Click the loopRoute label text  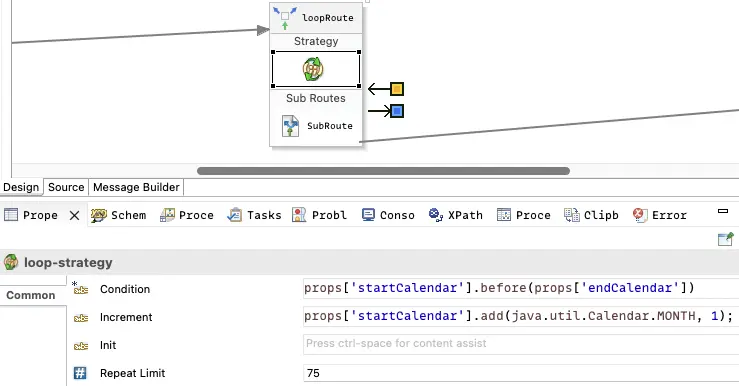pos(328,18)
